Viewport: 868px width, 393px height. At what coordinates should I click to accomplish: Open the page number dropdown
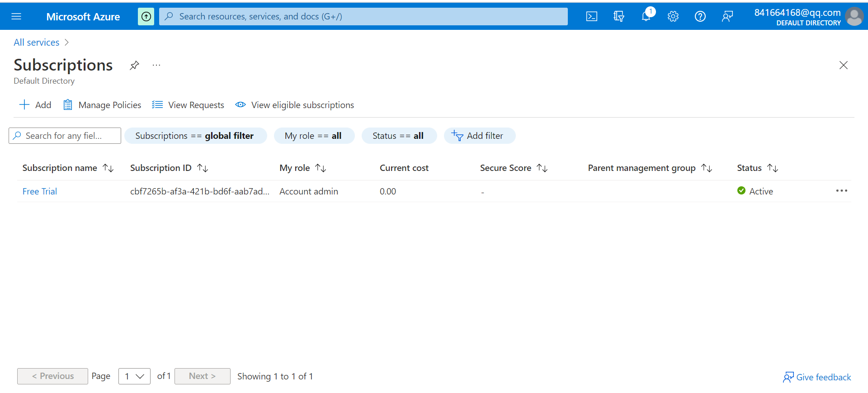pos(134,376)
